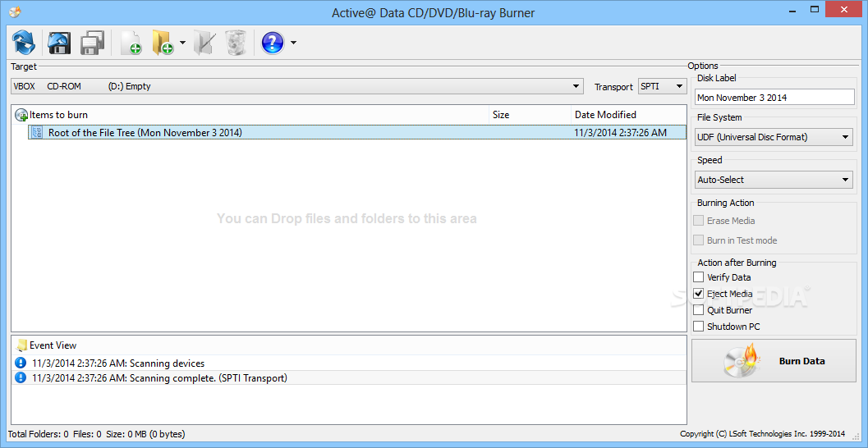Click the Burn Data button
This screenshot has height=448, width=868.
coord(774,360)
